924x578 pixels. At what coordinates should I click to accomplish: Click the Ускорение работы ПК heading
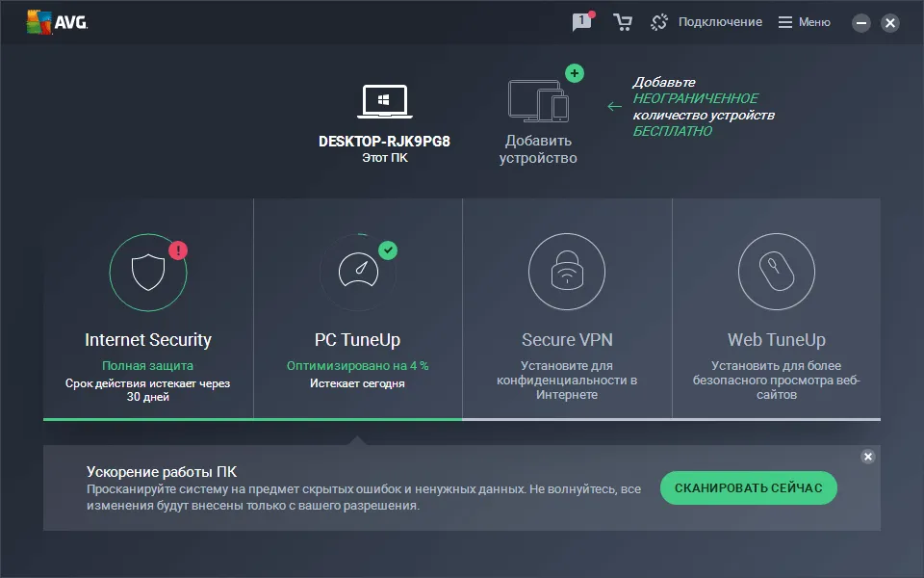(x=162, y=472)
